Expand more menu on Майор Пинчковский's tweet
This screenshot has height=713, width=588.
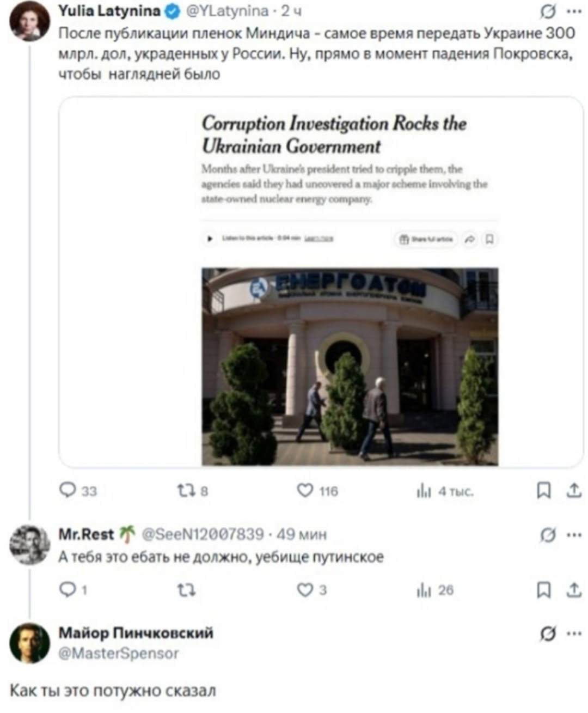click(x=573, y=633)
